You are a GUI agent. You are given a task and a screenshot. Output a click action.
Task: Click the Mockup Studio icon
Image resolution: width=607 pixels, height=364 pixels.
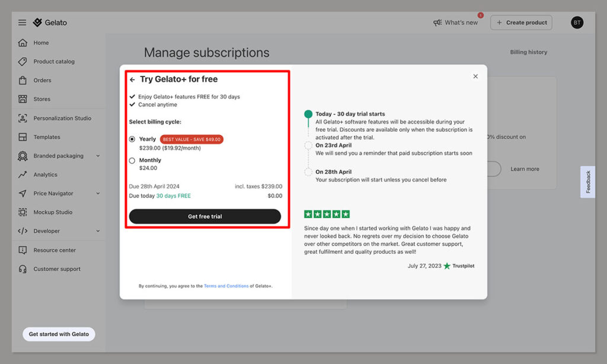coord(23,212)
